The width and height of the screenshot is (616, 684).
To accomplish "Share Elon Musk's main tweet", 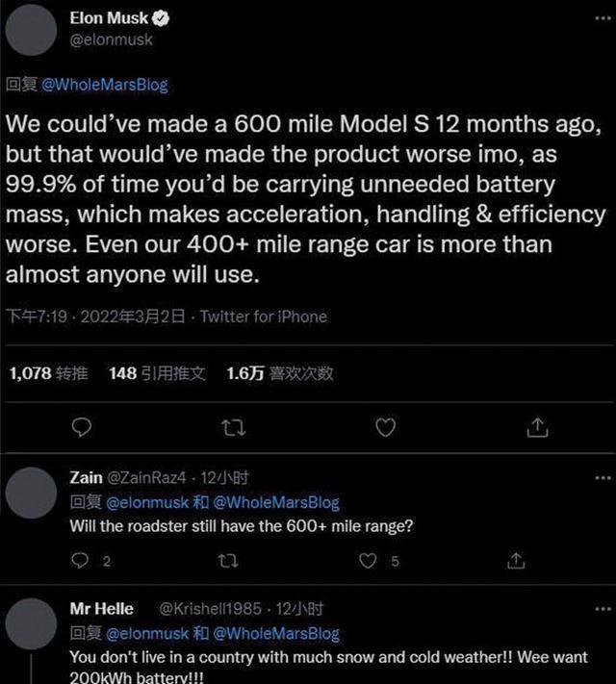I will click(538, 426).
